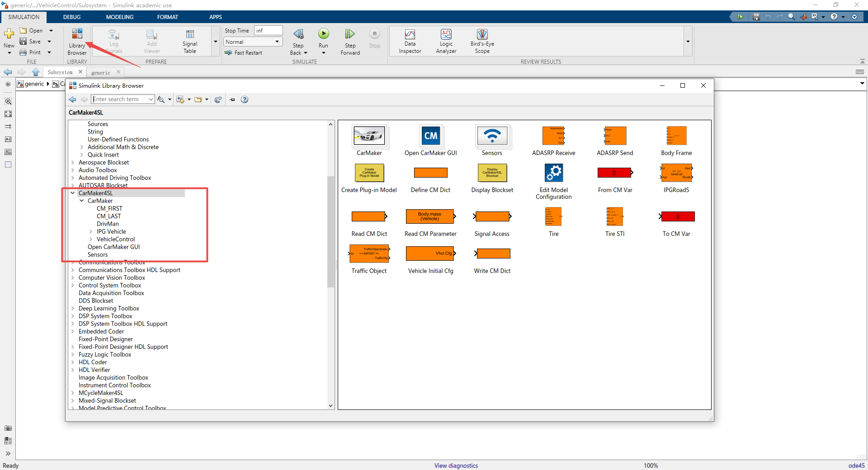Select the Tire block
The width and height of the screenshot is (868, 470).
pyautogui.click(x=554, y=216)
